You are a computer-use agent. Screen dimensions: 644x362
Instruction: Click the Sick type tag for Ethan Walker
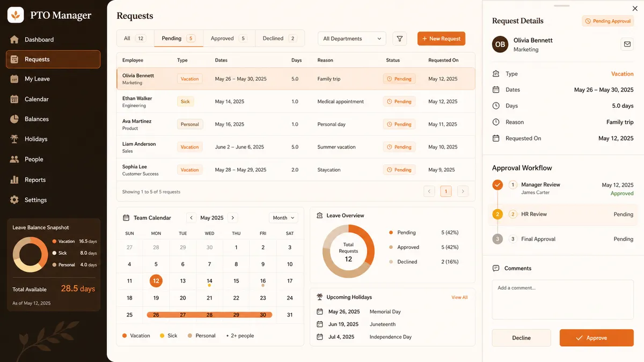point(185,101)
